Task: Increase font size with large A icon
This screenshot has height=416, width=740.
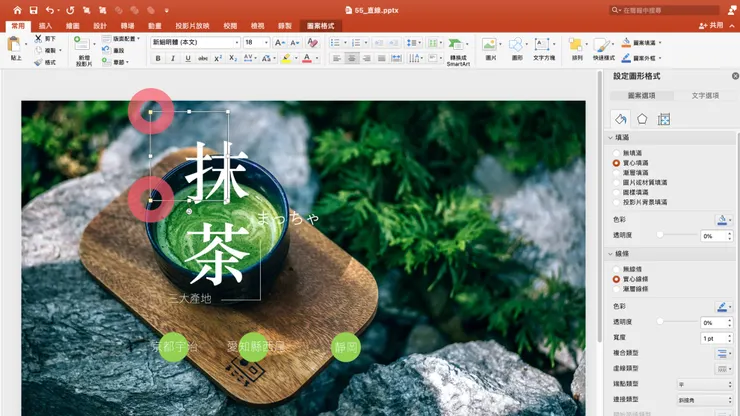Action: click(279, 42)
